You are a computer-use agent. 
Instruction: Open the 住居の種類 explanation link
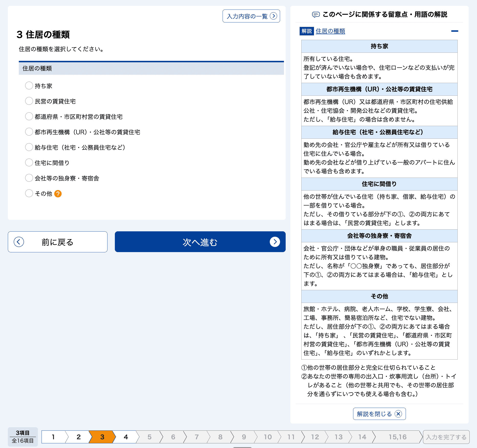[x=330, y=31]
